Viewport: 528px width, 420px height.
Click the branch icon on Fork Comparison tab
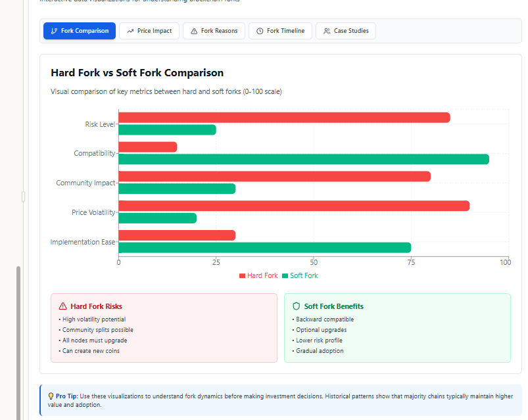point(53,31)
